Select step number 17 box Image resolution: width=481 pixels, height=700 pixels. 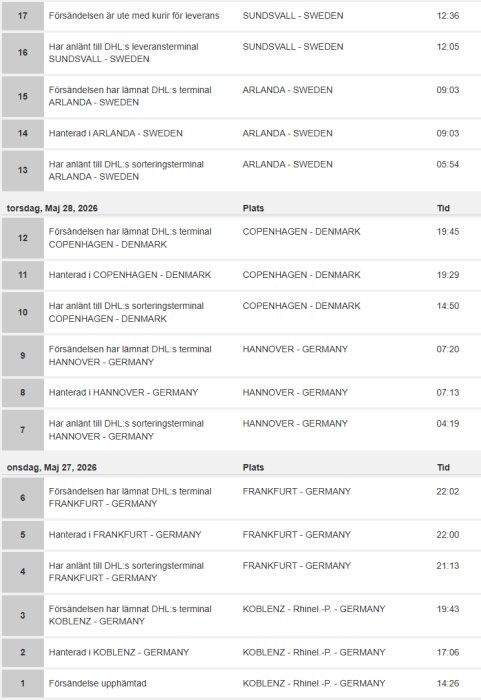(23, 16)
